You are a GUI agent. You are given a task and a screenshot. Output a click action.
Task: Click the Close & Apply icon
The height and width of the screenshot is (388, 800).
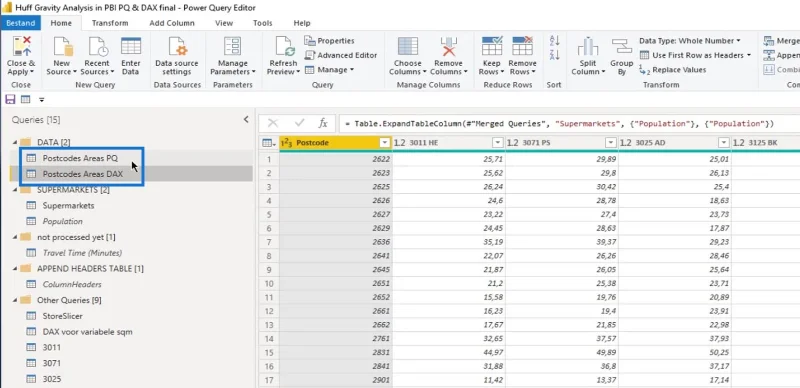(21, 46)
